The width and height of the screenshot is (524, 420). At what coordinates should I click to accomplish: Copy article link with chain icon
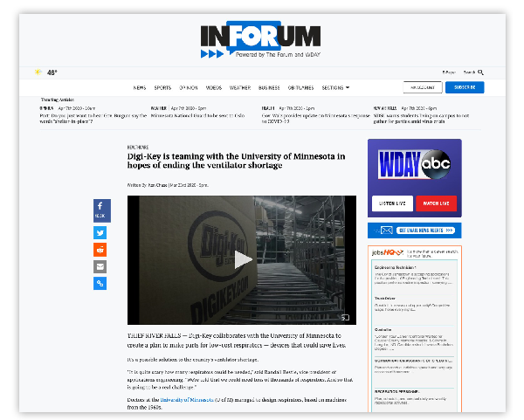coord(100,283)
